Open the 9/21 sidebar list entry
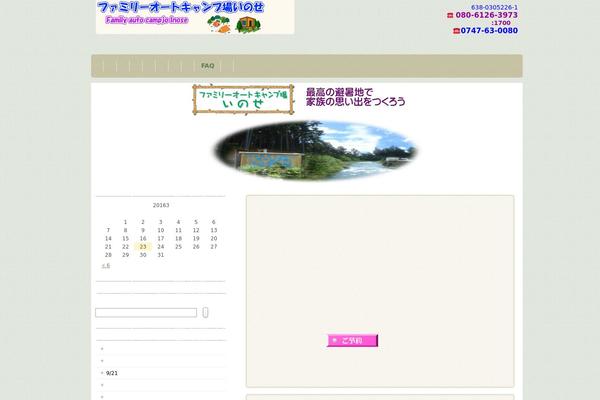Screen dimensions: 600x400 (x=112, y=373)
